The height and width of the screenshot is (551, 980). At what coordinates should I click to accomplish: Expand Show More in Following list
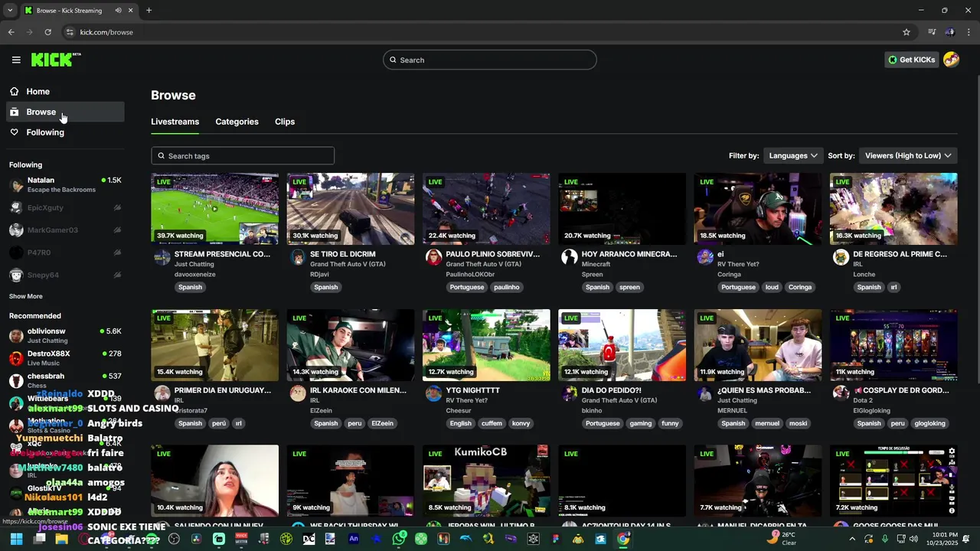pyautogui.click(x=26, y=296)
